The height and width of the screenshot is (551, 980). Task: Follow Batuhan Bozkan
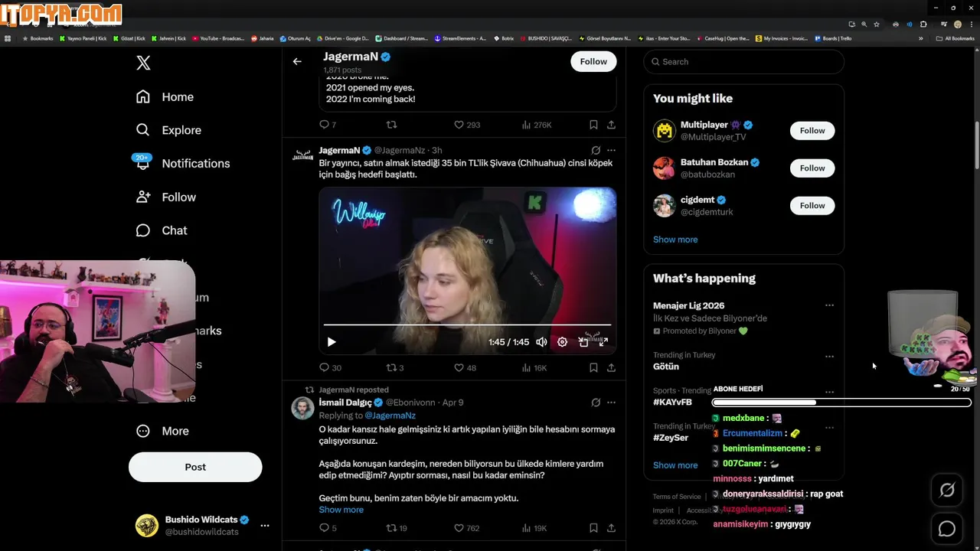coord(812,168)
